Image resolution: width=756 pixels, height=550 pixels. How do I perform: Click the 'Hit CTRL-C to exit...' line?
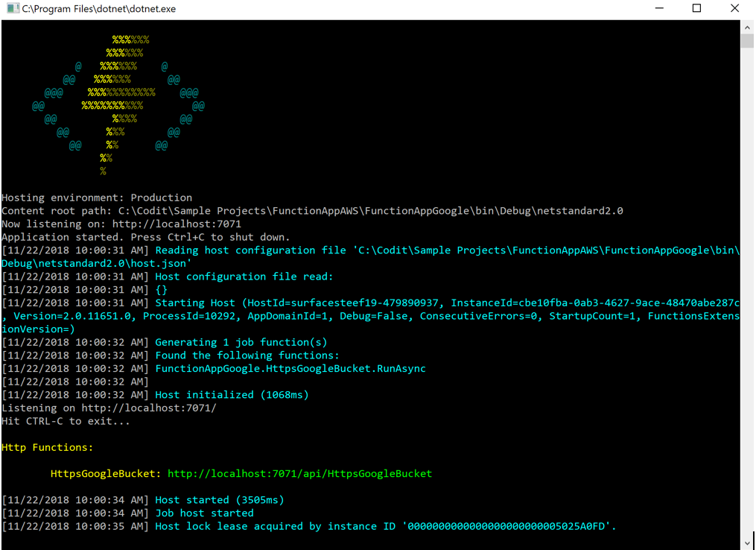coord(66,421)
